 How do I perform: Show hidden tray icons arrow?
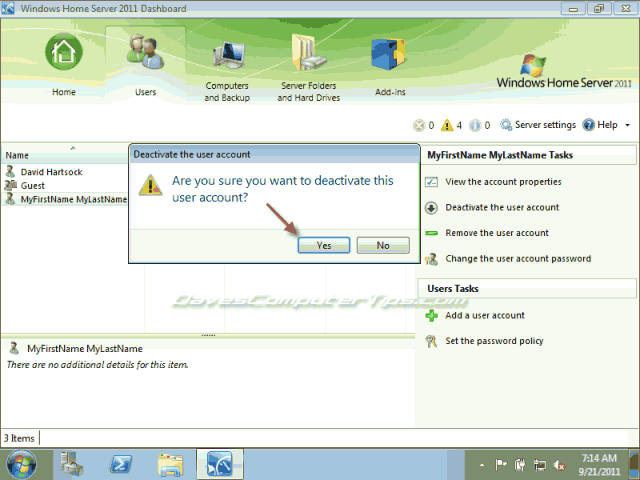(x=482, y=465)
